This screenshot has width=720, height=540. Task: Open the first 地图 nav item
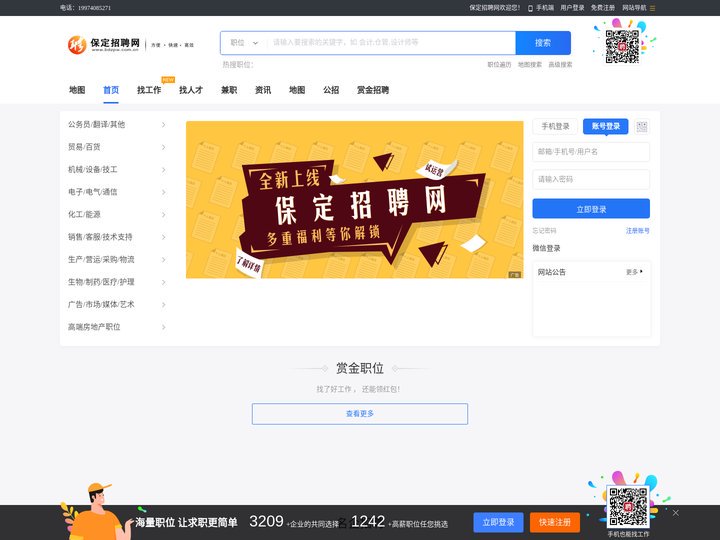pos(77,90)
